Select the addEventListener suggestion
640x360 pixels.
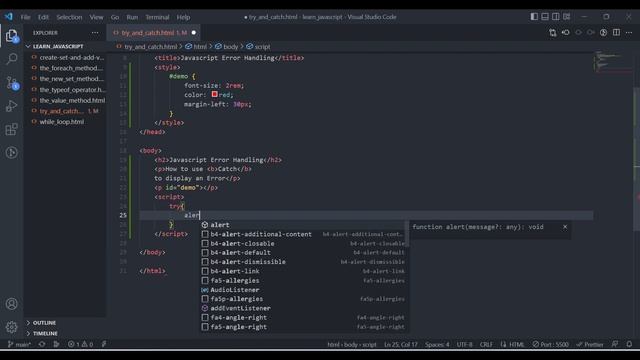pyautogui.click(x=304, y=308)
